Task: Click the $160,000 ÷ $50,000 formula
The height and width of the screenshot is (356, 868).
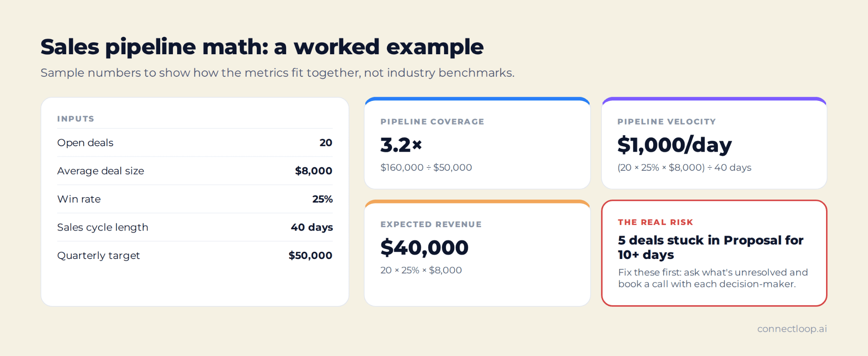Action: pos(426,167)
